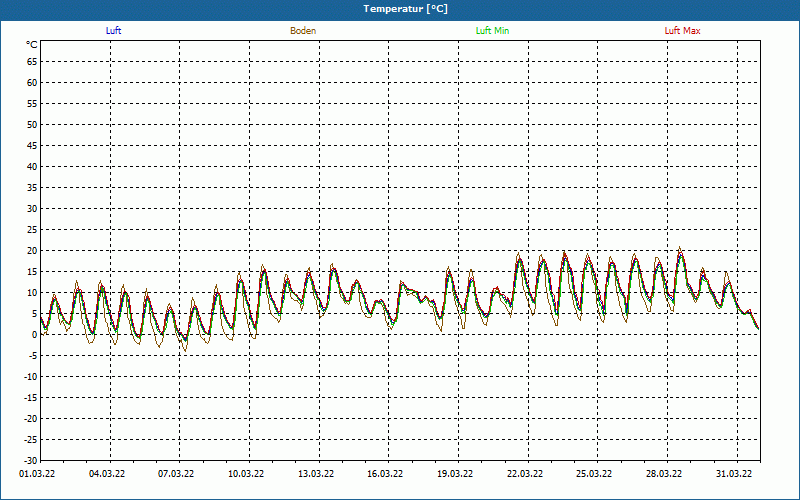Click the '10.03.22' date label
The width and height of the screenshot is (800, 500).
246,474
